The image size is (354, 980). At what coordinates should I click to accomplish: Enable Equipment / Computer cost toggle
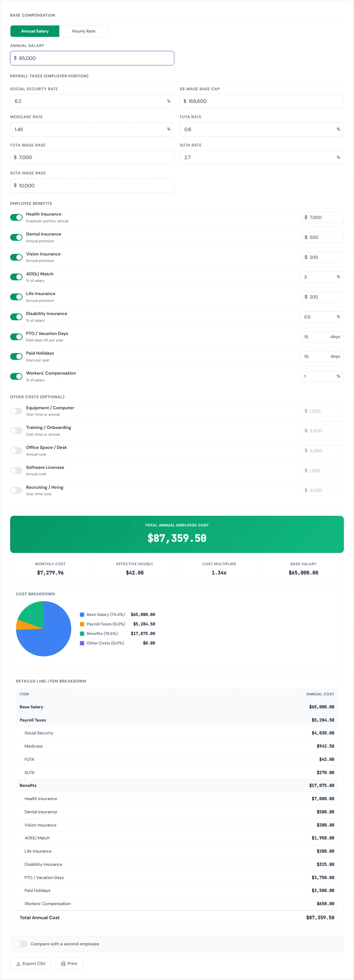[x=16, y=411]
